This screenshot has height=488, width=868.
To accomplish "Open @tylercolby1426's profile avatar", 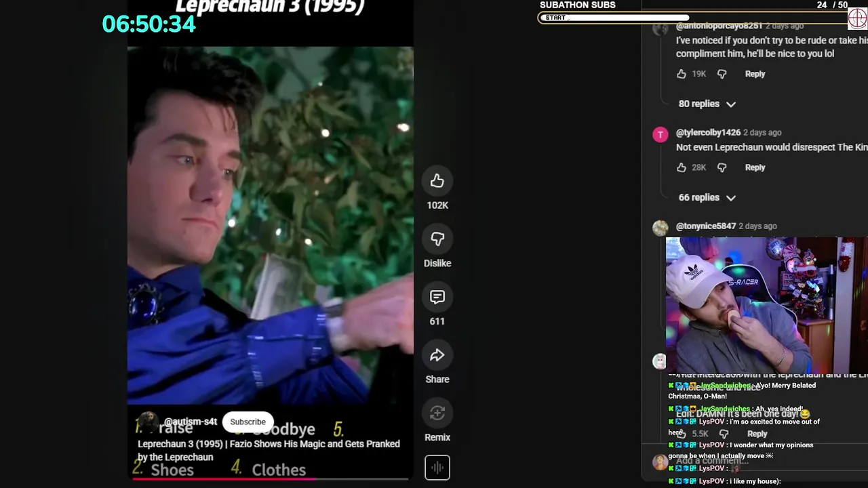I will (660, 134).
